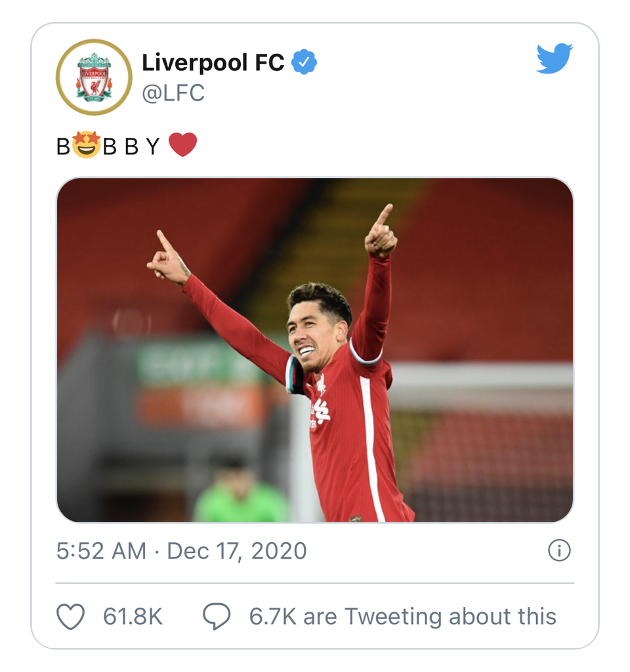Image resolution: width=630 pixels, height=672 pixels.
Task: Click the divider line above the like count
Action: [x=315, y=583]
